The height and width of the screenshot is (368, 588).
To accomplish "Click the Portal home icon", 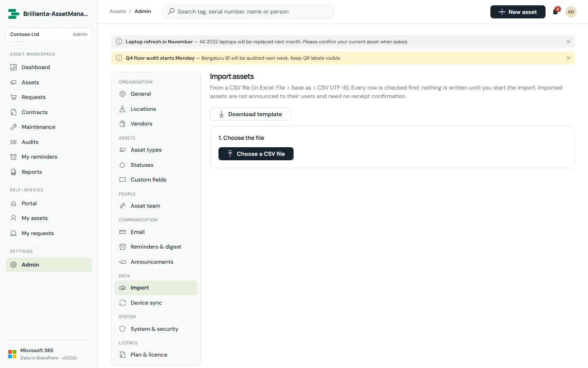I will (x=13, y=204).
